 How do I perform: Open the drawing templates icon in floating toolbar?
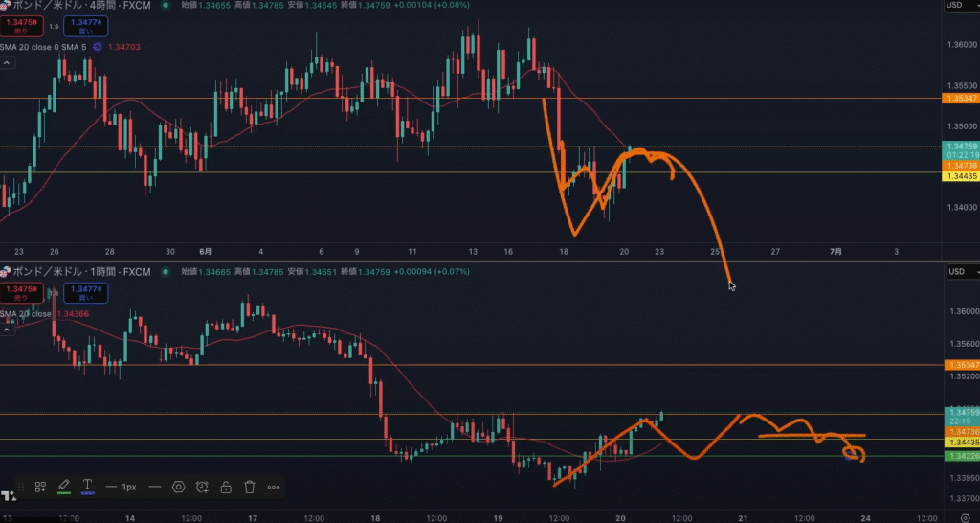[40, 487]
